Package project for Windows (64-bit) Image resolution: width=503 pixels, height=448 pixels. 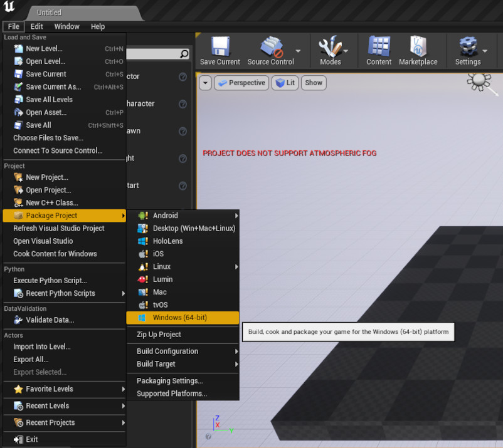tap(183, 318)
